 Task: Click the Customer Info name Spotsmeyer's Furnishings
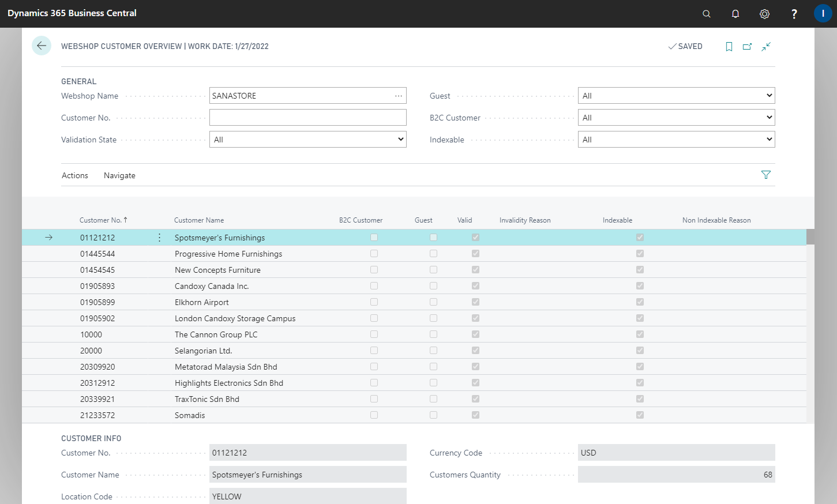tap(307, 475)
